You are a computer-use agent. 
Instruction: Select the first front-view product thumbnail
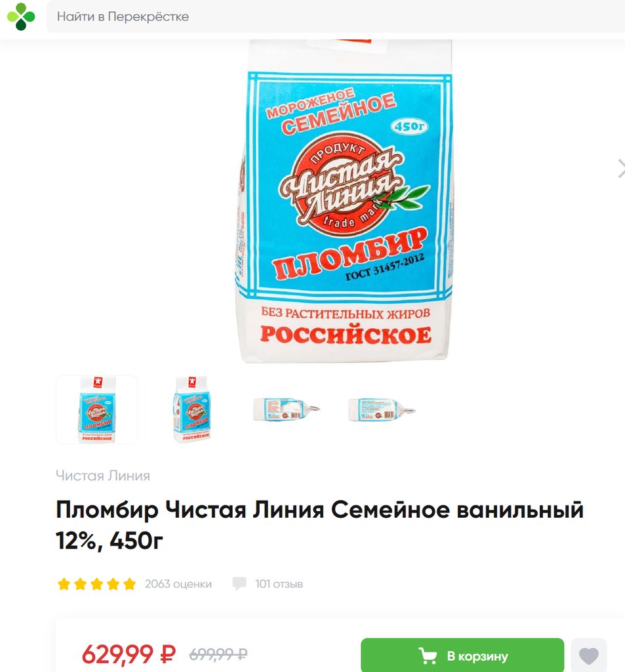click(x=97, y=409)
